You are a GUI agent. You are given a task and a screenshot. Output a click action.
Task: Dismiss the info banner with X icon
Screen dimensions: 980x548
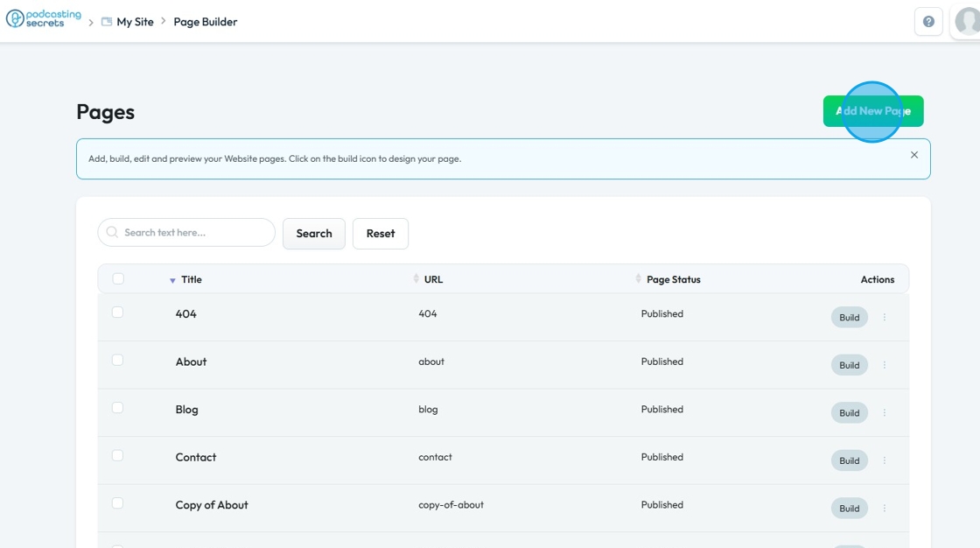[x=914, y=155]
